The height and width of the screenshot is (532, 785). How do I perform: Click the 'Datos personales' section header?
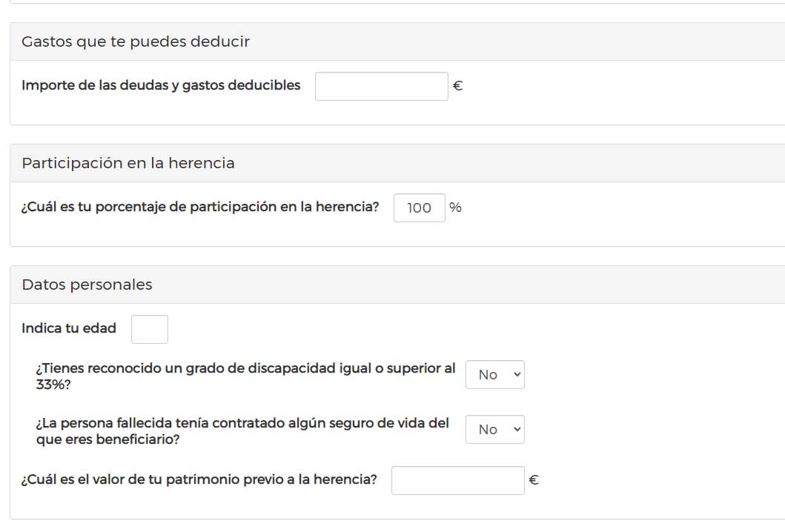click(88, 284)
